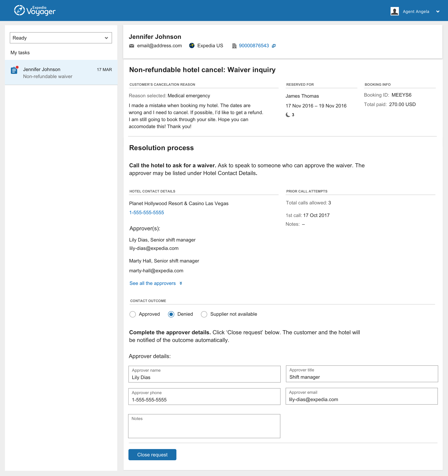Open Jennifer Johnson Non-refundable waiver task
The width and height of the screenshot is (448, 476).
pos(61,73)
